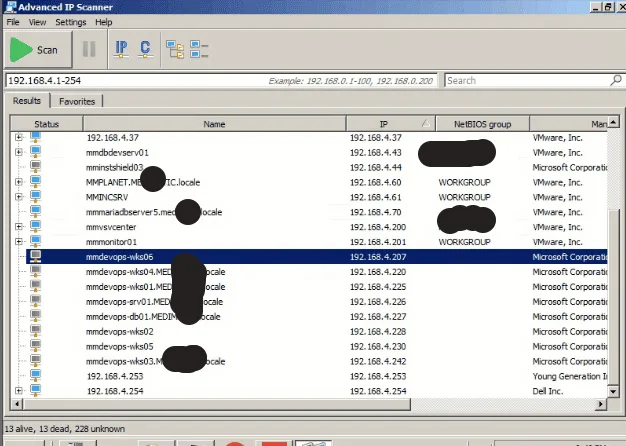The width and height of the screenshot is (626, 446).
Task: Click the magnifier search icon
Action: (x=616, y=80)
